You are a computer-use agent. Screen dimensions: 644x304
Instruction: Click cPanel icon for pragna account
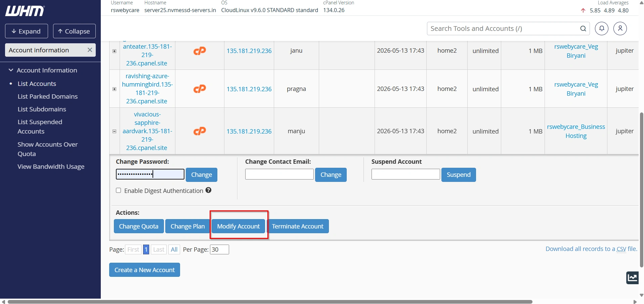200,89
